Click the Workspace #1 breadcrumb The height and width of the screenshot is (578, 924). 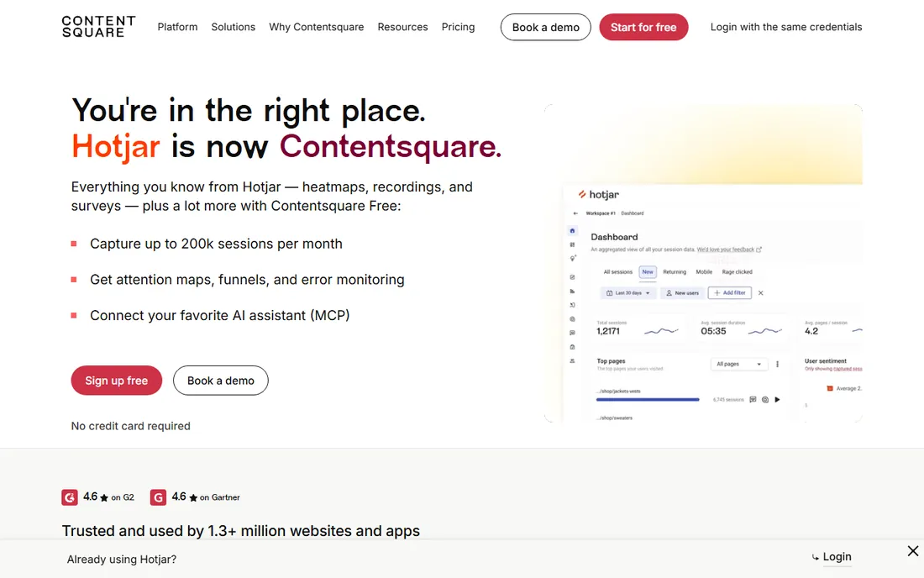coord(601,213)
